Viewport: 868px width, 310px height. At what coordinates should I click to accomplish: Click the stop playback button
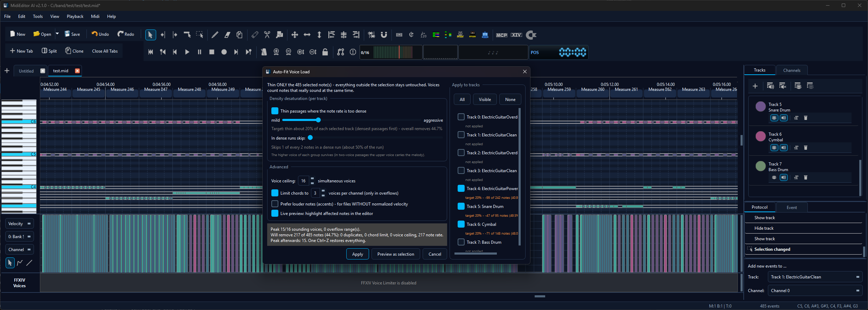pyautogui.click(x=212, y=52)
